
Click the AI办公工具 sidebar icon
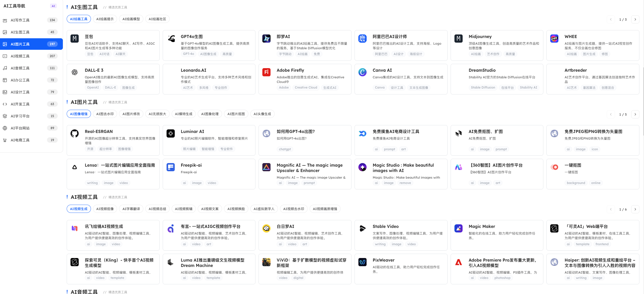5,80
